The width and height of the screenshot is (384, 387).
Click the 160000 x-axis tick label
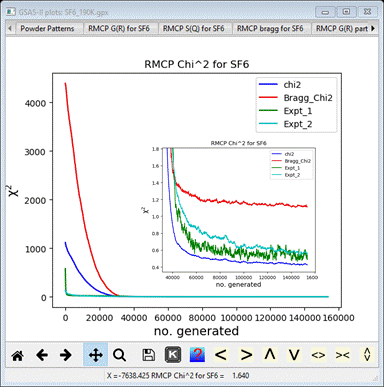(338, 318)
